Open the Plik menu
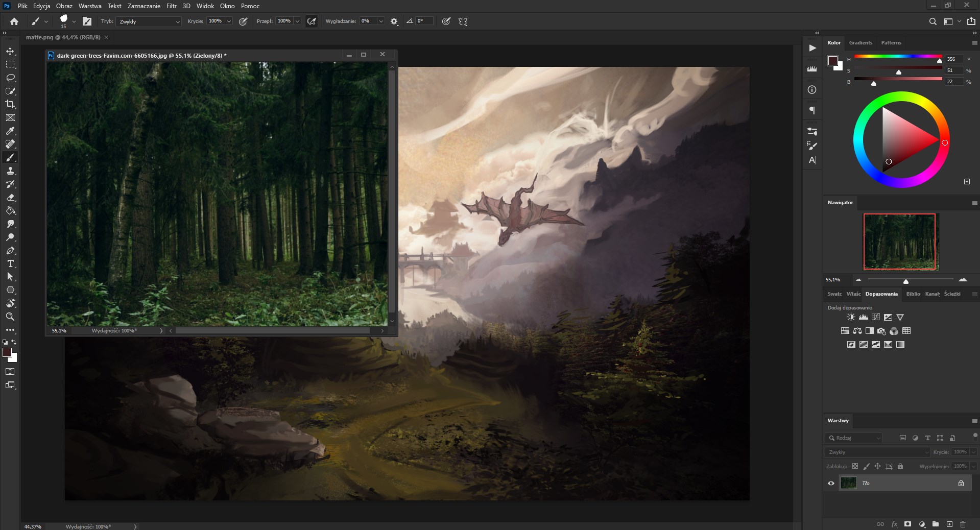 point(22,6)
